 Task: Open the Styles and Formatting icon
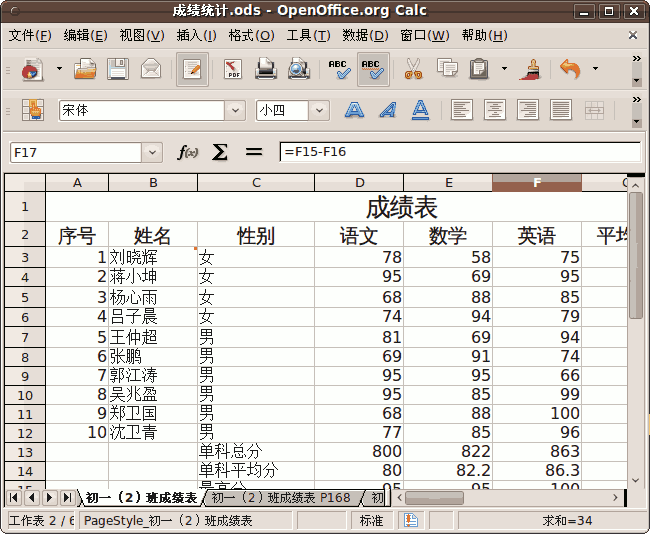click(x=33, y=110)
